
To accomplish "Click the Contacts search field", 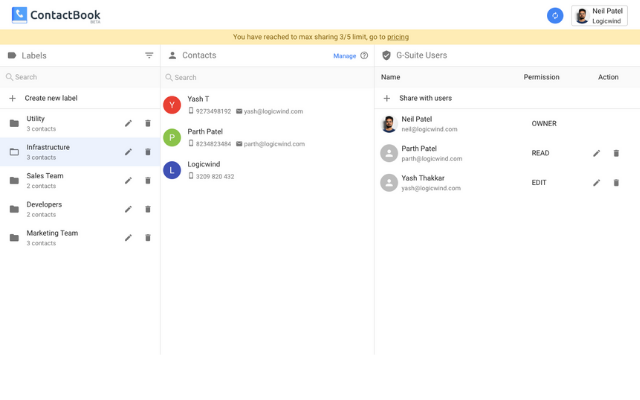I will [267, 78].
